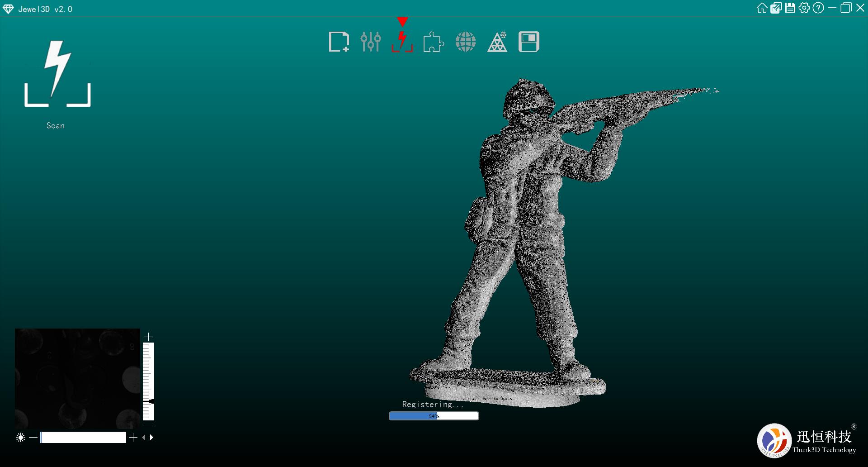Go to Home from title bar
This screenshot has width=868, height=467.
click(762, 8)
